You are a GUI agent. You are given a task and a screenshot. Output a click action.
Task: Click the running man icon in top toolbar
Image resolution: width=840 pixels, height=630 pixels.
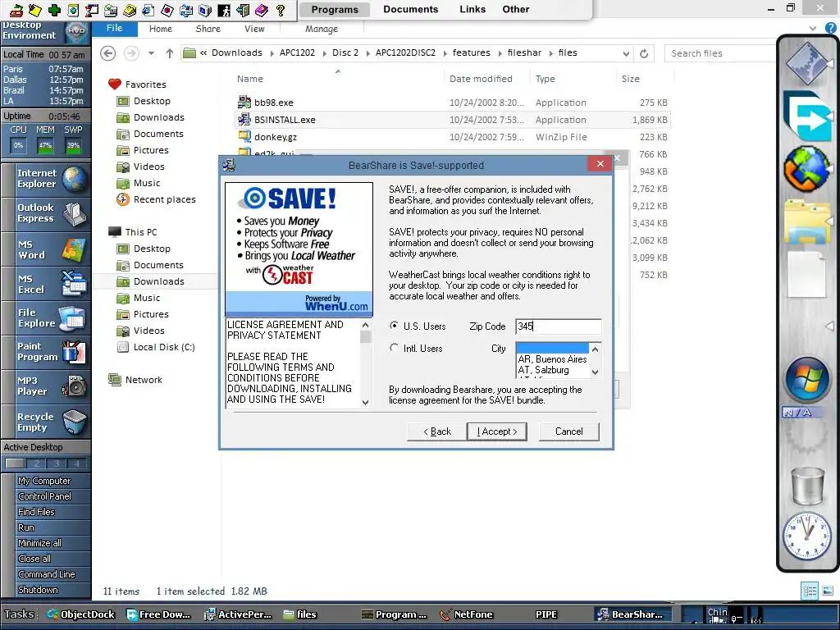pos(224,10)
